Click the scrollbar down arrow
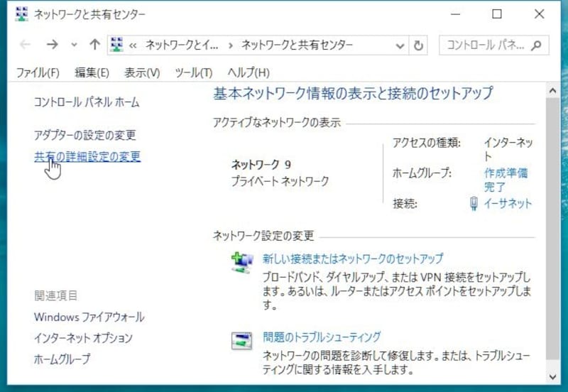This screenshot has height=392, width=568. (552, 377)
